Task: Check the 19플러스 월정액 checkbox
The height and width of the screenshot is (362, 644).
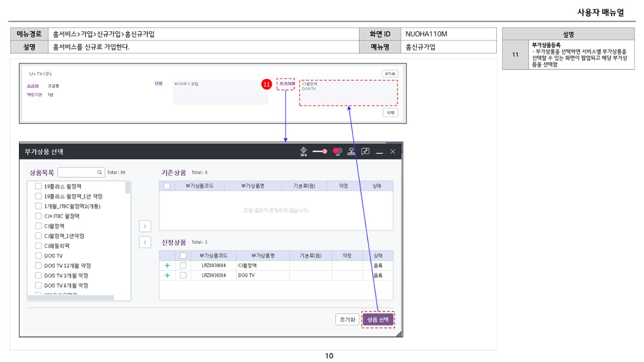Action: pos(39,187)
